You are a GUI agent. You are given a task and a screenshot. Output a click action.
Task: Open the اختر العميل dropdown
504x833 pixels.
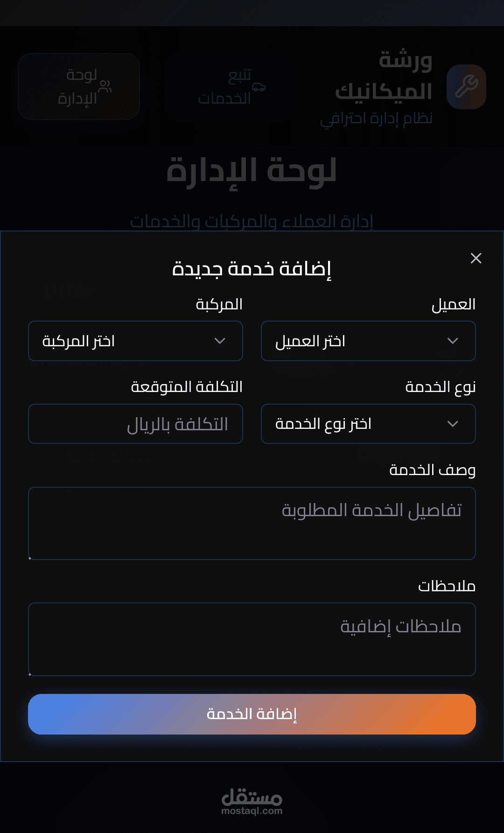368,341
